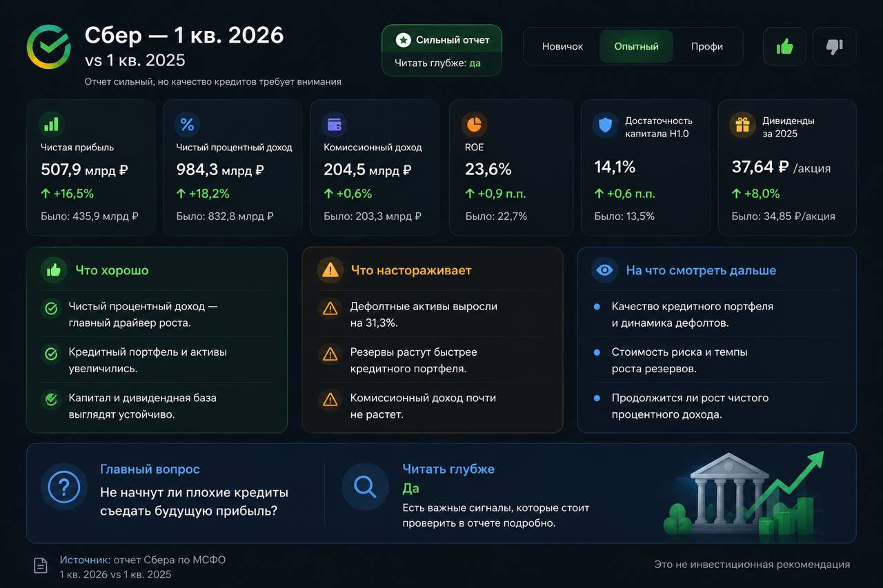This screenshot has height=588, width=883.
Task: Click the Было: 22,7% text
Action: click(x=496, y=216)
